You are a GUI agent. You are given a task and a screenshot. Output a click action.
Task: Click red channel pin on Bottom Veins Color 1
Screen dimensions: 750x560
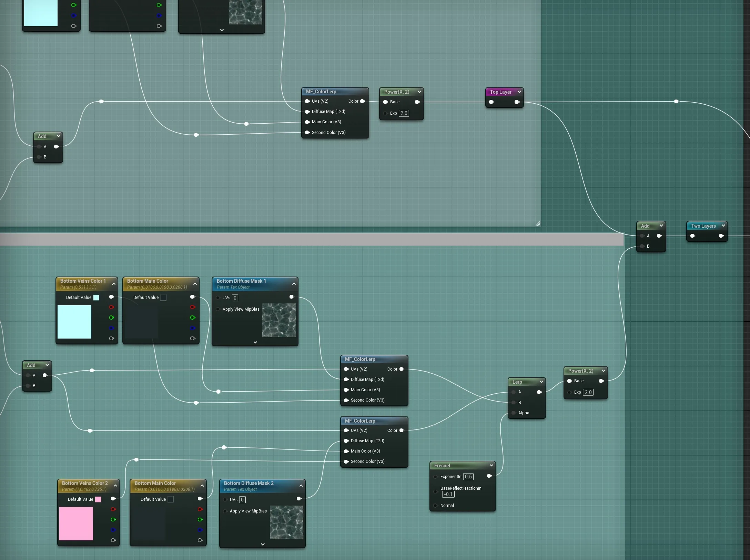[x=111, y=307]
